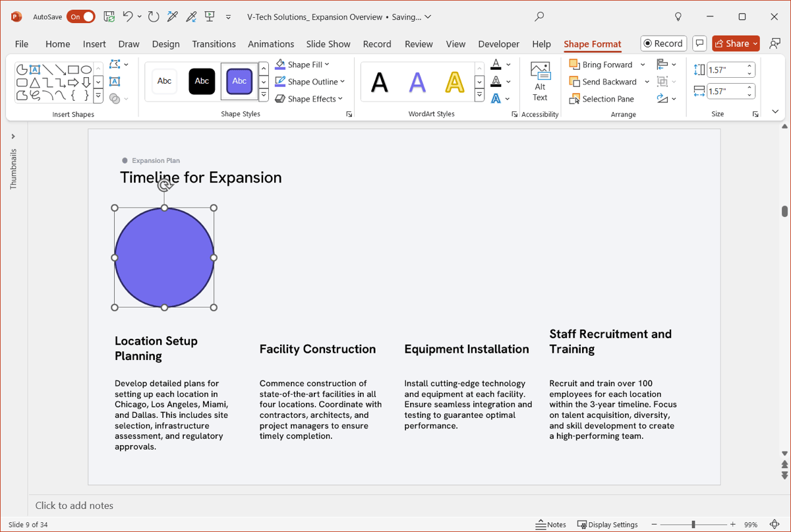Viewport: 791px width, 532px height.
Task: Click the Redo button
Action: [154, 16]
